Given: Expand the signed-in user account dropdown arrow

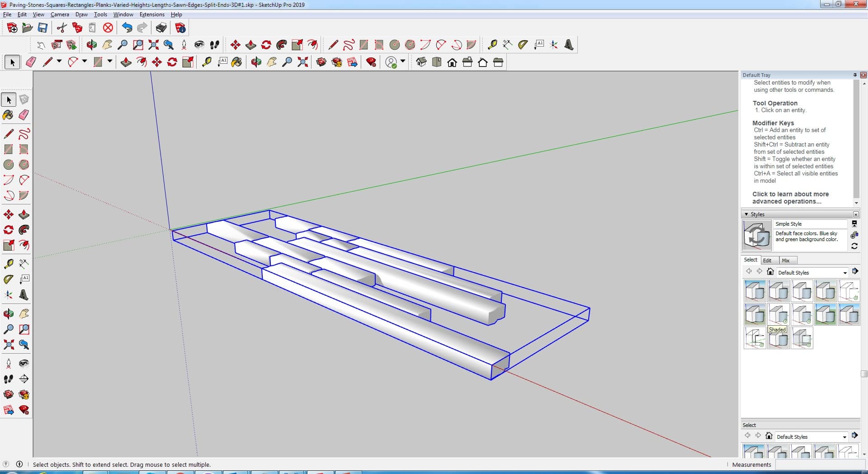Looking at the screenshot, I should point(403,62).
